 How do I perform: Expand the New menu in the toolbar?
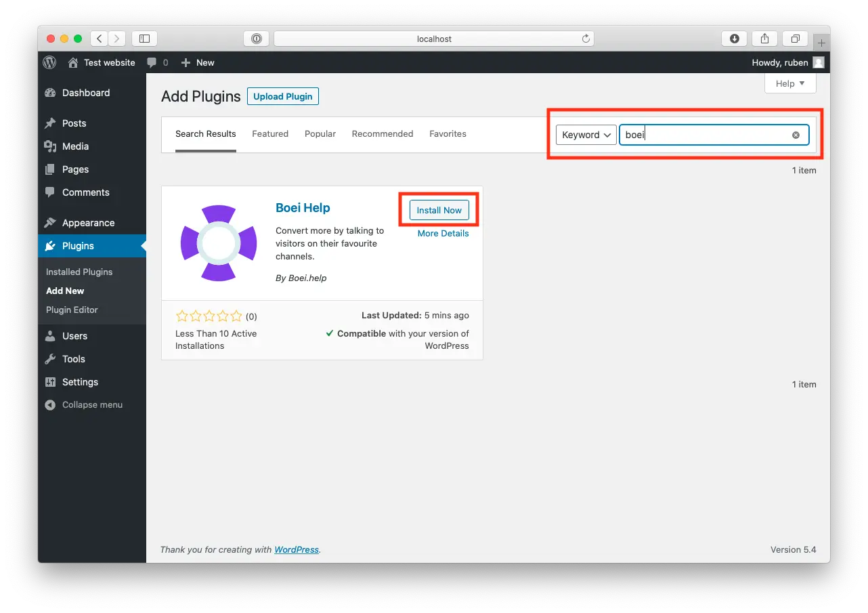197,62
